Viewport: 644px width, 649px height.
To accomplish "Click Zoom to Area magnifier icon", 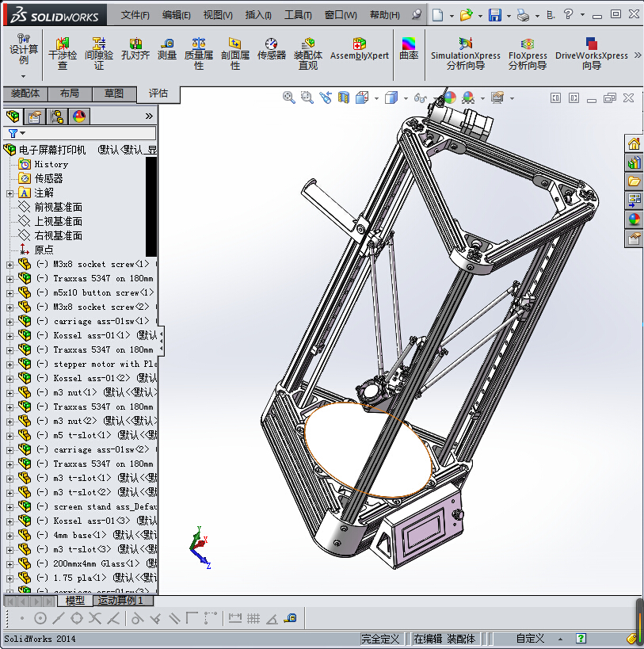I will pos(307,97).
